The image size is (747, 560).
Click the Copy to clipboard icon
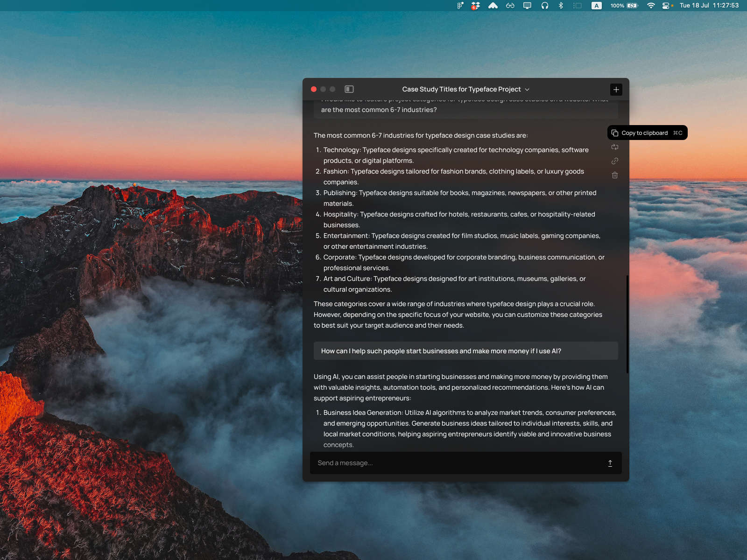pos(615,133)
